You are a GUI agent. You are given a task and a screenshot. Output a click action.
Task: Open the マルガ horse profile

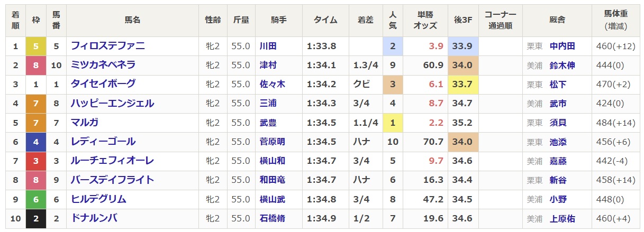pos(85,123)
